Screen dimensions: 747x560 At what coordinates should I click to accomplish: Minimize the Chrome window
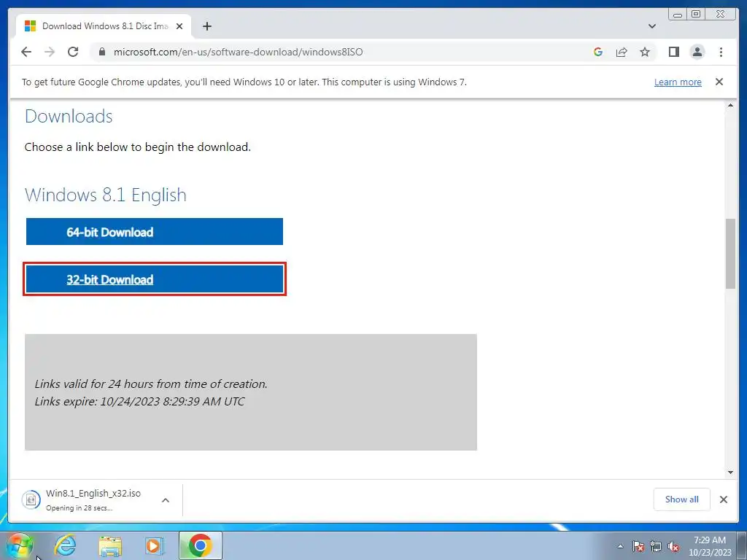(x=678, y=15)
